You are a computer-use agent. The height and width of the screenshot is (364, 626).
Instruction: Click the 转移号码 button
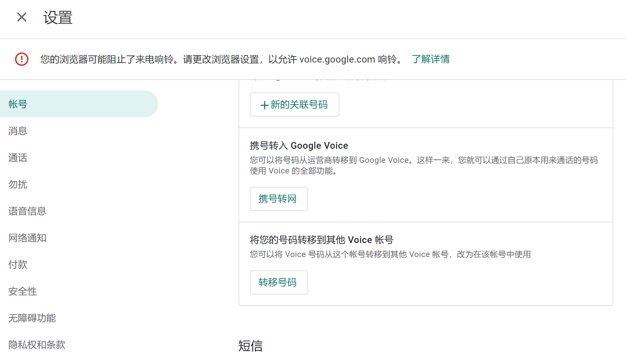coord(279,282)
